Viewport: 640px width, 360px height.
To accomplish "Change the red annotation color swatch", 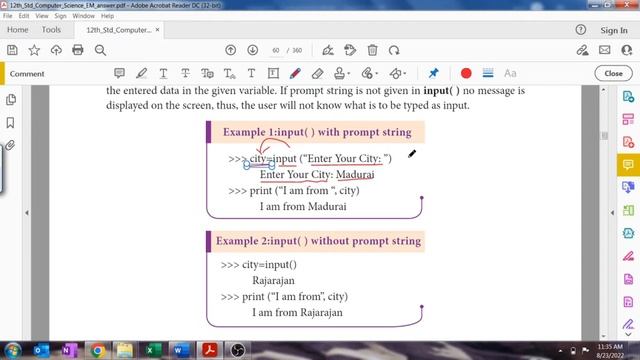I will click(466, 73).
